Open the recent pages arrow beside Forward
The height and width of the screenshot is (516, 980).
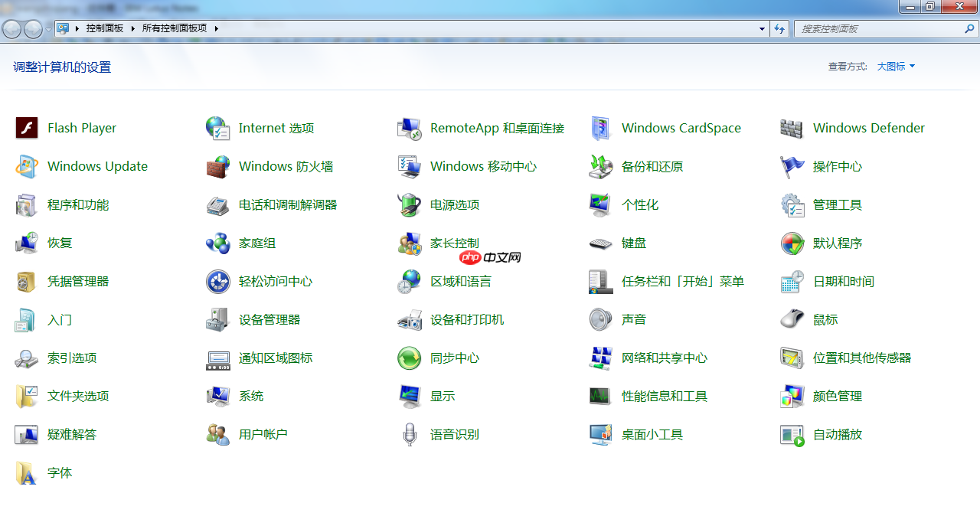pyautogui.click(x=48, y=29)
